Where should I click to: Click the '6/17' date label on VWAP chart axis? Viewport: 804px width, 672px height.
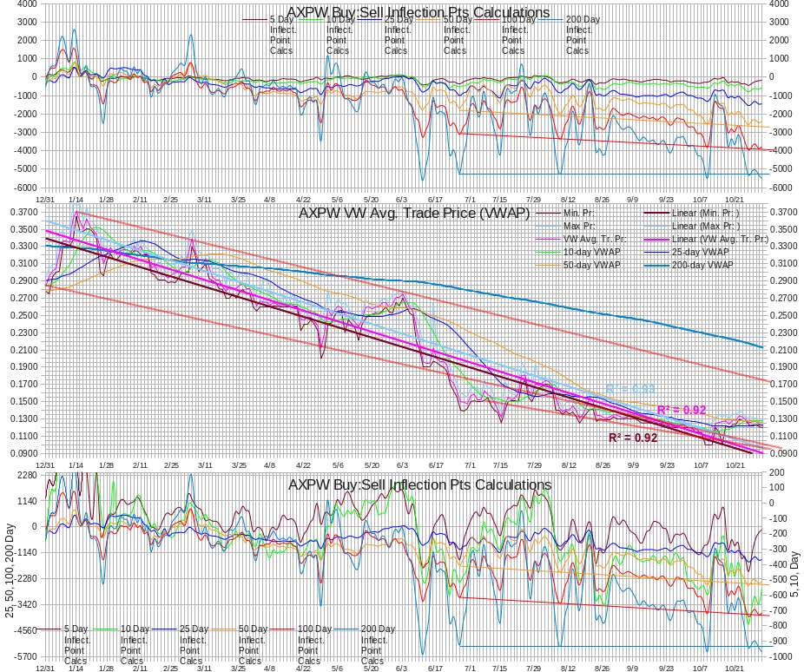tap(435, 465)
